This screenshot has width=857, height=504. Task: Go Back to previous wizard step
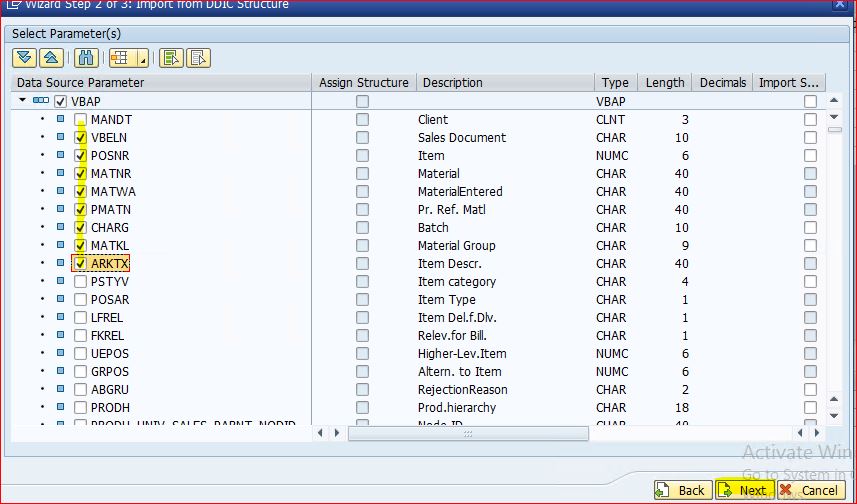(681, 490)
